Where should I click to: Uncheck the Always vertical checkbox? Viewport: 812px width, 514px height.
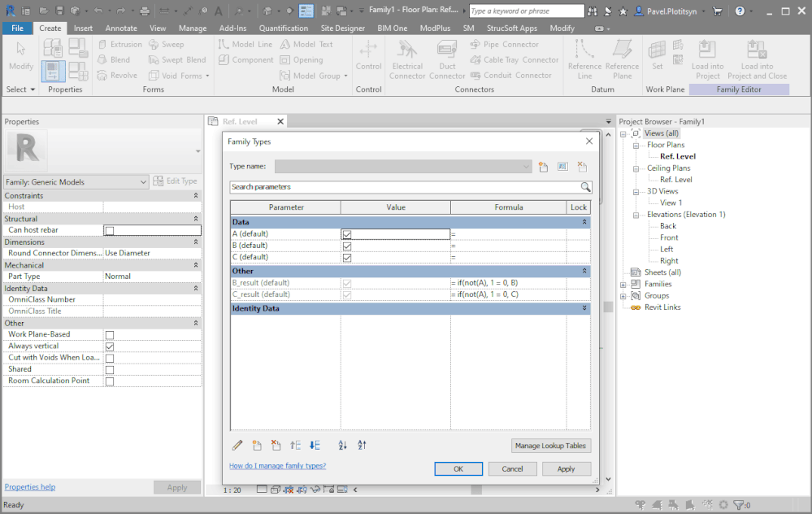point(110,346)
